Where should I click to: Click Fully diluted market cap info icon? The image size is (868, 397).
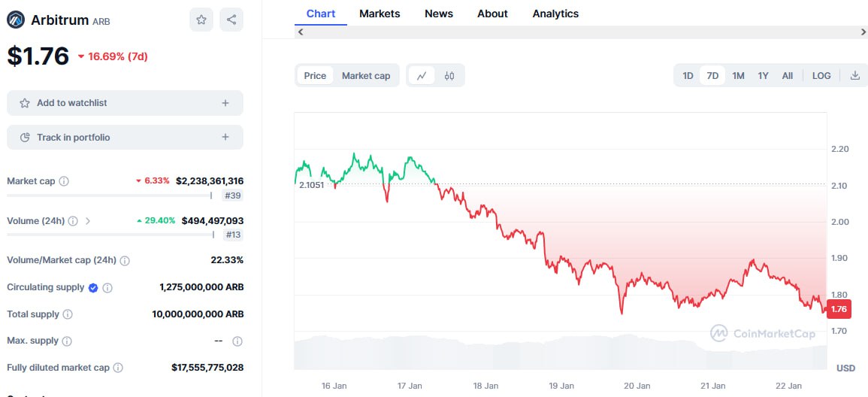[x=117, y=368]
